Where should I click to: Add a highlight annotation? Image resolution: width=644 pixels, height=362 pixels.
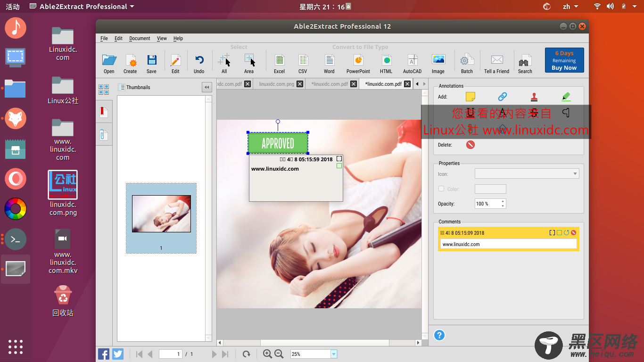(566, 97)
